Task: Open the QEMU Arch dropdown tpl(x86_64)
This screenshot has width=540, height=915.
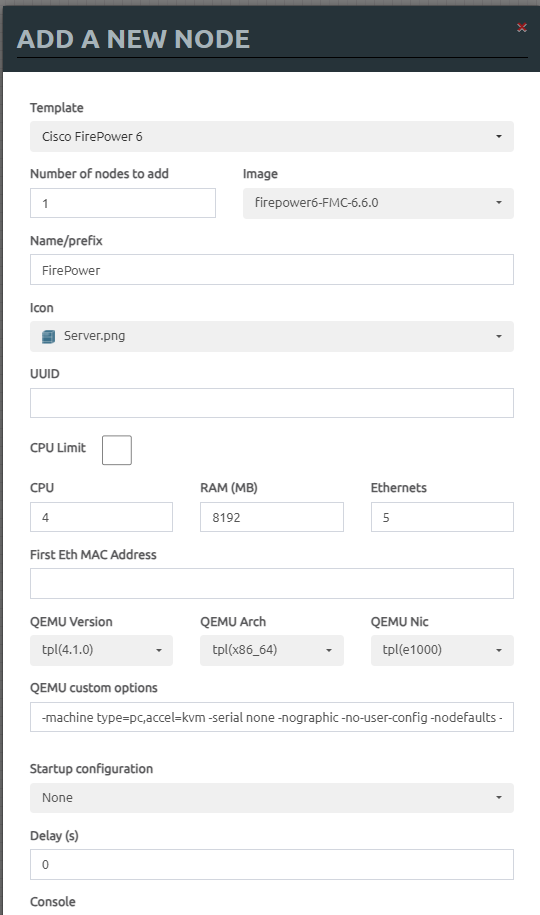Action: coord(271,650)
